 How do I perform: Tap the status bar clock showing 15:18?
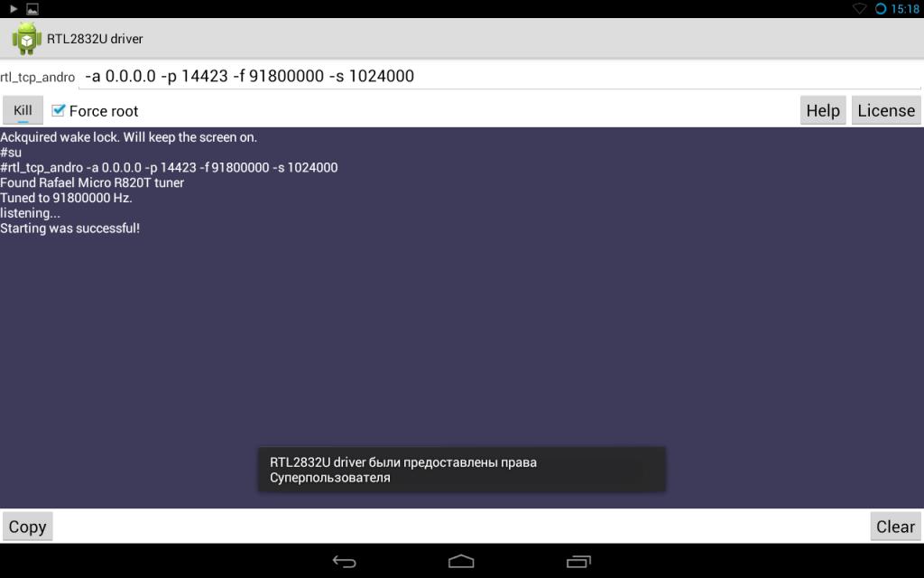coord(905,9)
